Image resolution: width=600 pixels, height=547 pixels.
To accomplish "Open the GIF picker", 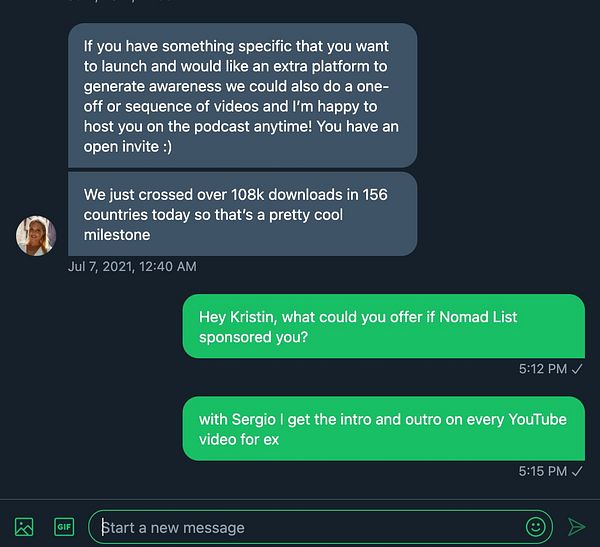I will coord(64,526).
